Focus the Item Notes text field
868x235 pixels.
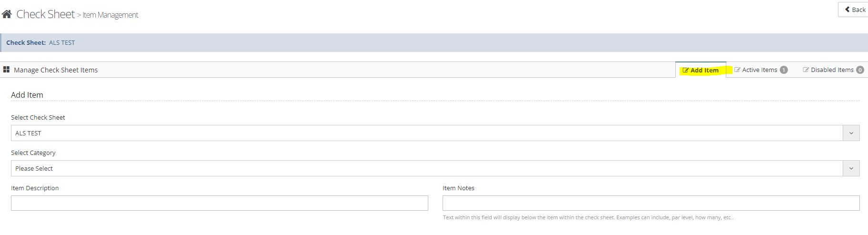651,203
